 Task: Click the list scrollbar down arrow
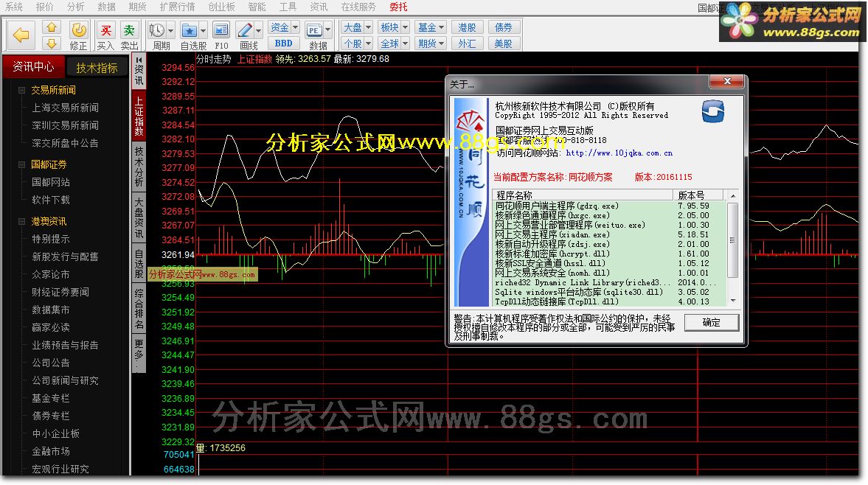pos(733,301)
